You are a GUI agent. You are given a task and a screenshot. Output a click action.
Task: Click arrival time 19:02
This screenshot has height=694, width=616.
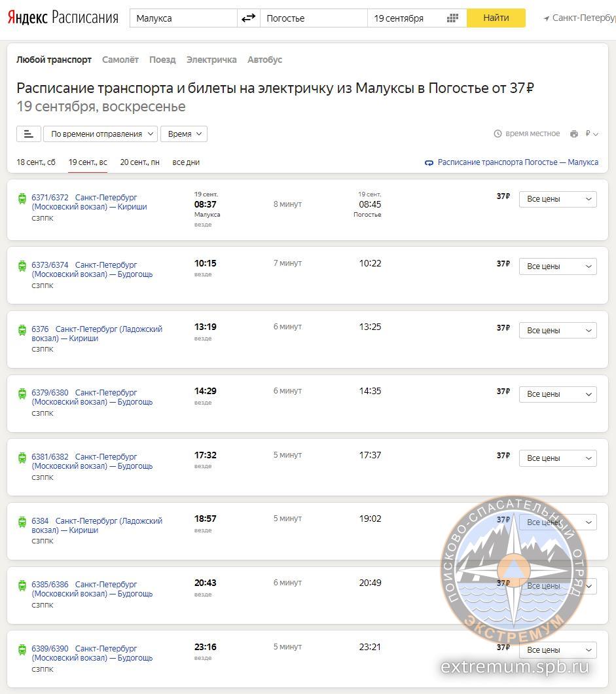370,519
